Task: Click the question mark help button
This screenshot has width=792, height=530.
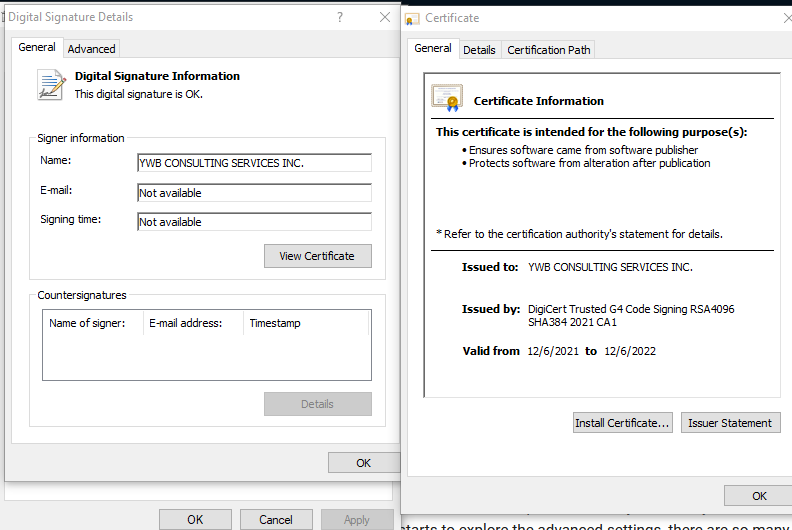Action: pos(340,17)
